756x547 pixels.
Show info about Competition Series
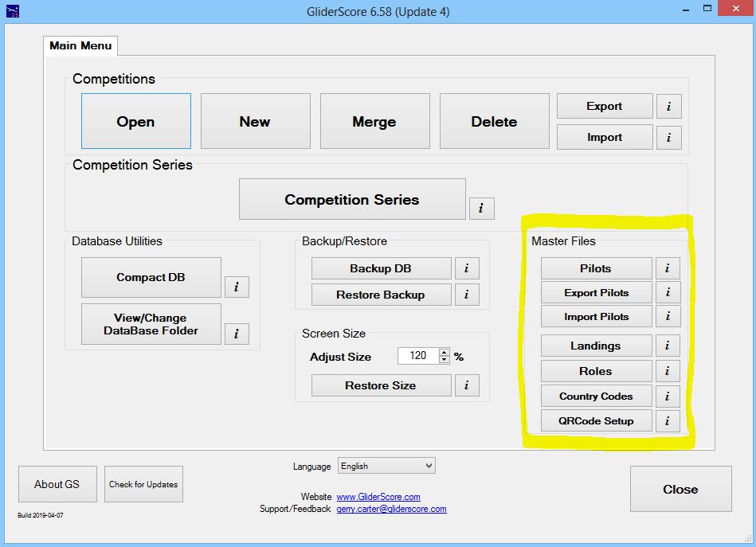482,208
